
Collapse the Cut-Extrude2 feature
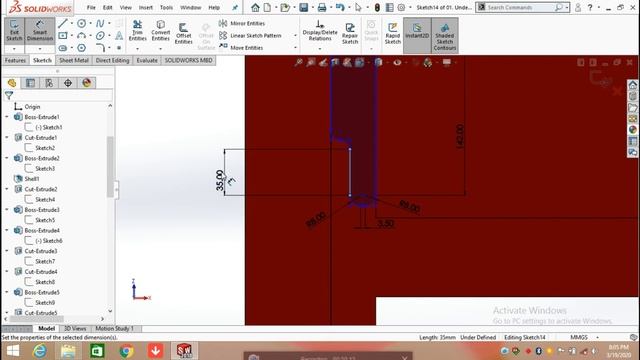(x=7, y=189)
